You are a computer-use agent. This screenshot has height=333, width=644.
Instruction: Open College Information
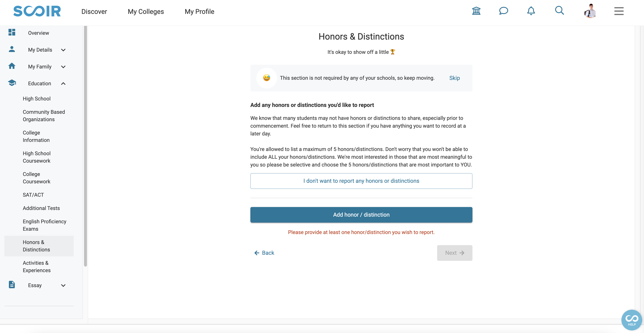(x=36, y=137)
